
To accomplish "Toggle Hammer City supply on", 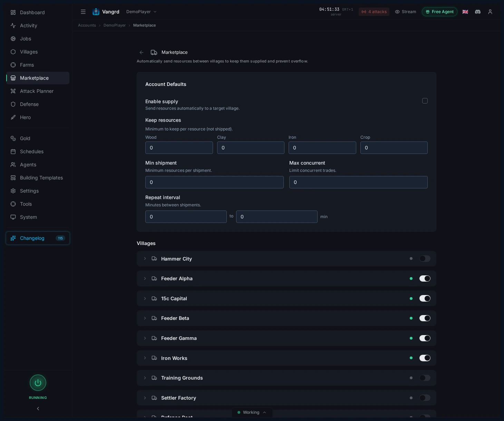I will (425, 258).
